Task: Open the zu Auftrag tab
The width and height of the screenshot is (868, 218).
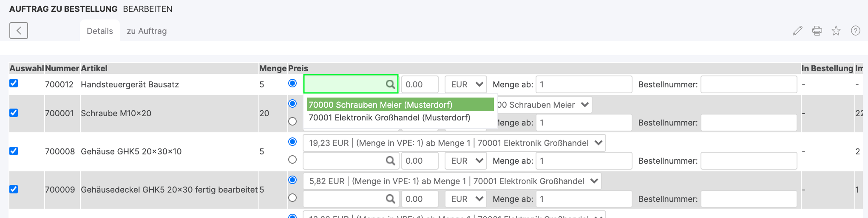Action: (147, 31)
